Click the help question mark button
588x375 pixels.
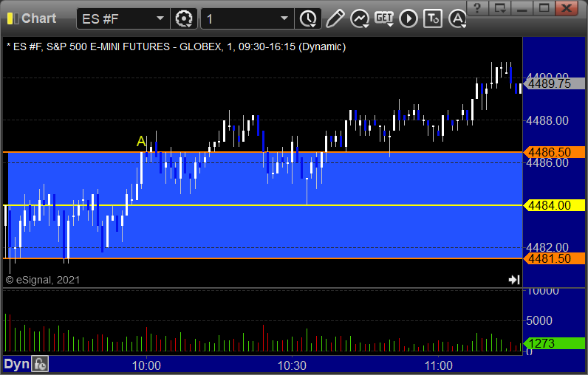click(x=477, y=8)
